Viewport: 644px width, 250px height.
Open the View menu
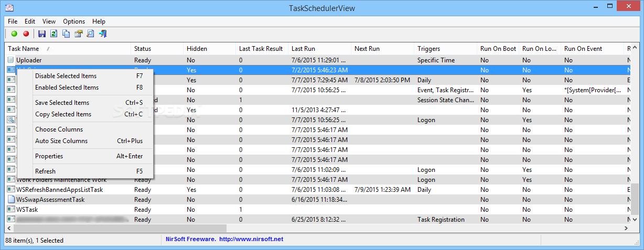tap(49, 21)
